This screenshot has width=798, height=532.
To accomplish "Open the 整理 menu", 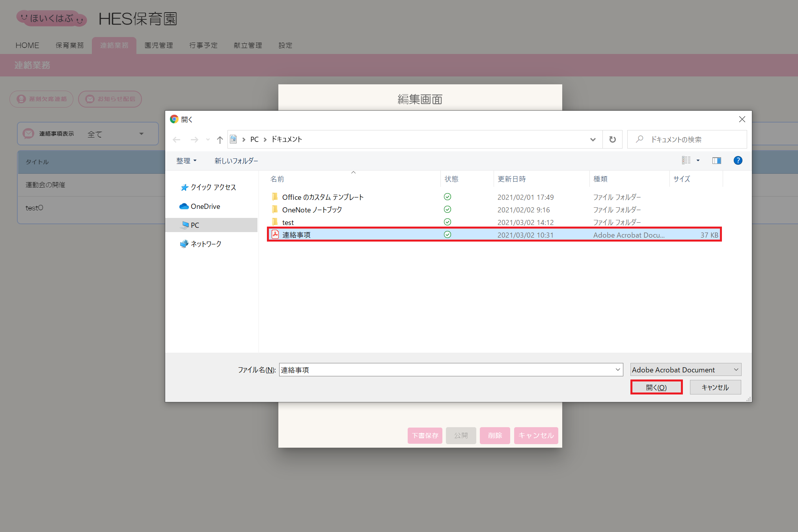I will point(186,161).
